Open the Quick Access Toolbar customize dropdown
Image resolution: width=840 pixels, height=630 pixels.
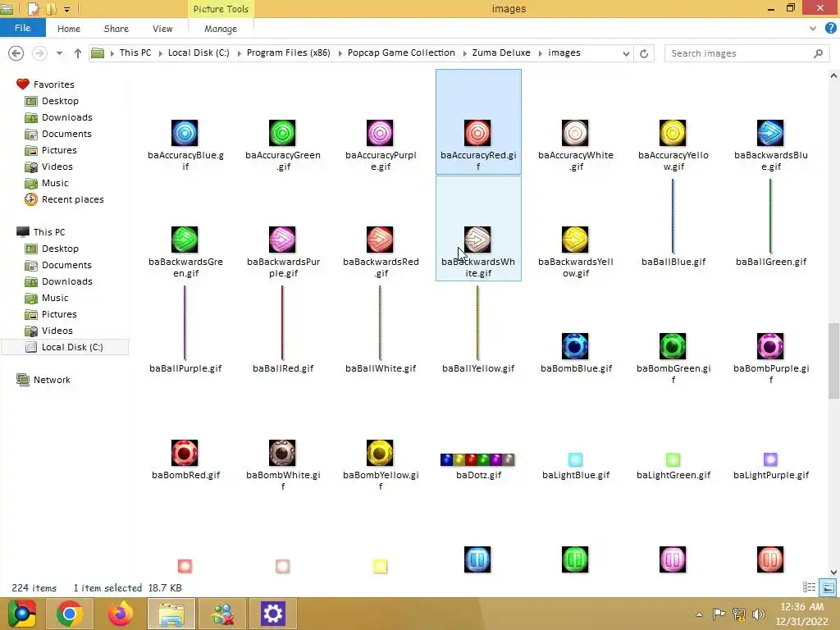pyautogui.click(x=66, y=9)
